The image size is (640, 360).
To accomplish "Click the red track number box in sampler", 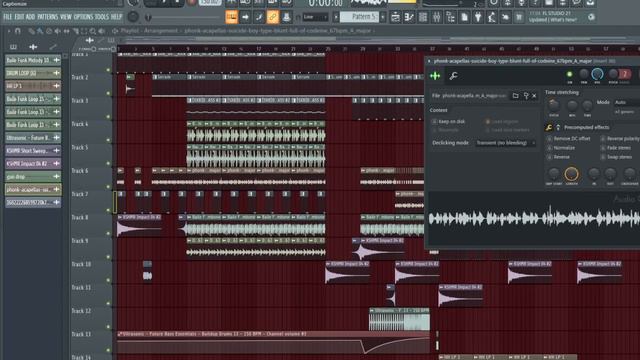I will coord(624,74).
